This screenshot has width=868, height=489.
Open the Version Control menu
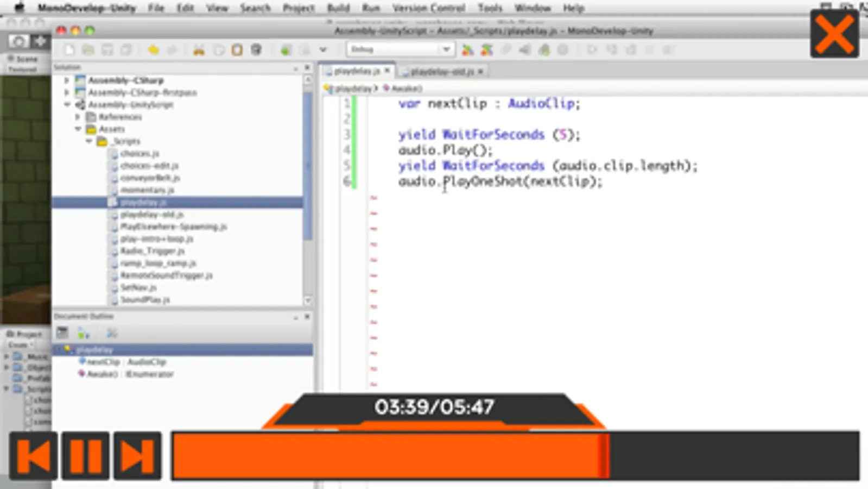pos(429,8)
